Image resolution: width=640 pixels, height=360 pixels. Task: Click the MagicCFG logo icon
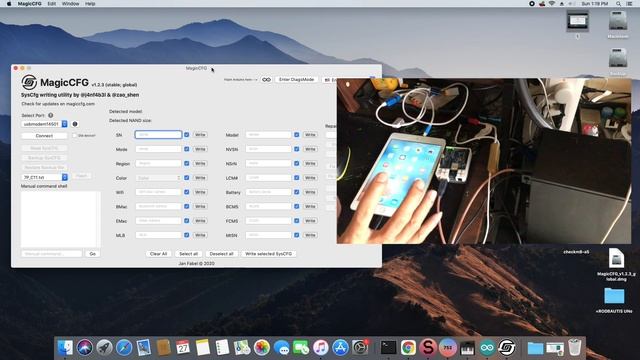click(x=29, y=82)
